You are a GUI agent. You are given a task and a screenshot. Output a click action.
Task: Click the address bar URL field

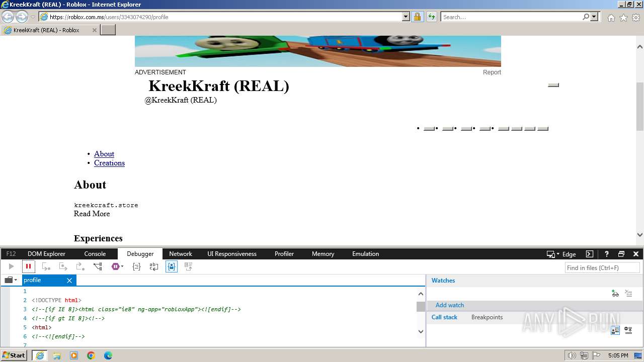tap(225, 17)
